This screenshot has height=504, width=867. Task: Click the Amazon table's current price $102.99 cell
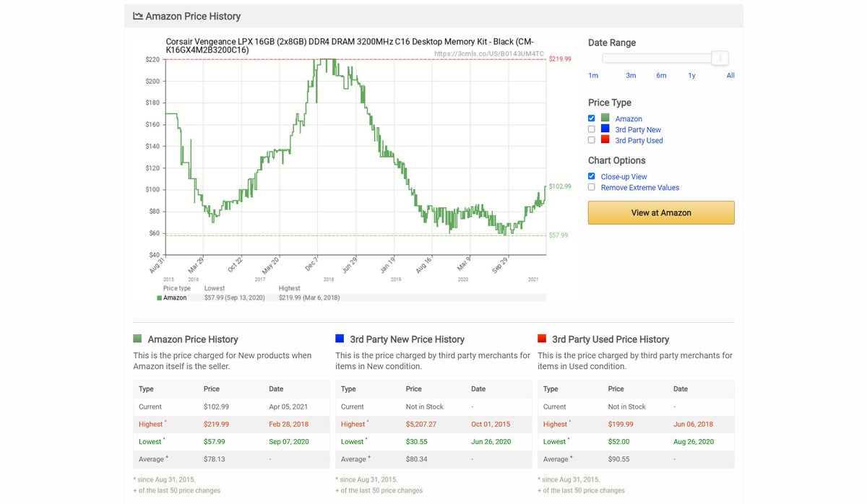pyautogui.click(x=215, y=407)
